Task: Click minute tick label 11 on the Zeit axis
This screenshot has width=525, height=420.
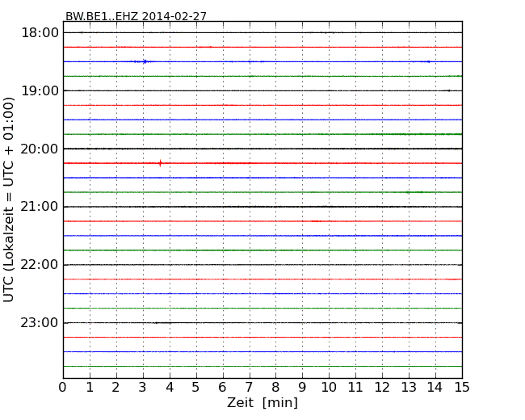Action: point(355,387)
